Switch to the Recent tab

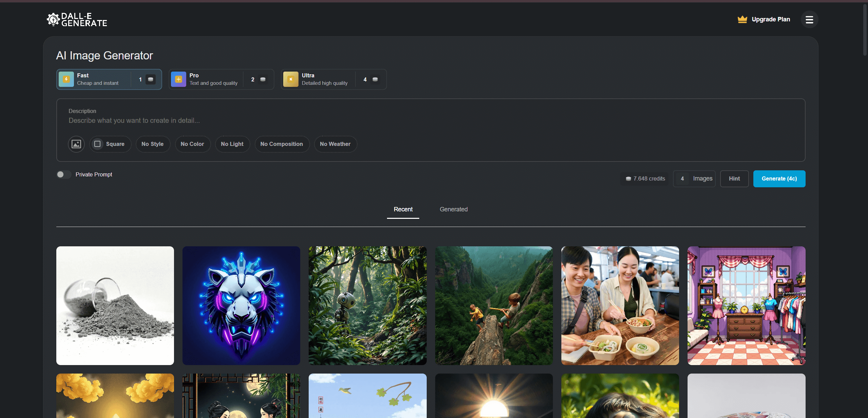pos(403,209)
